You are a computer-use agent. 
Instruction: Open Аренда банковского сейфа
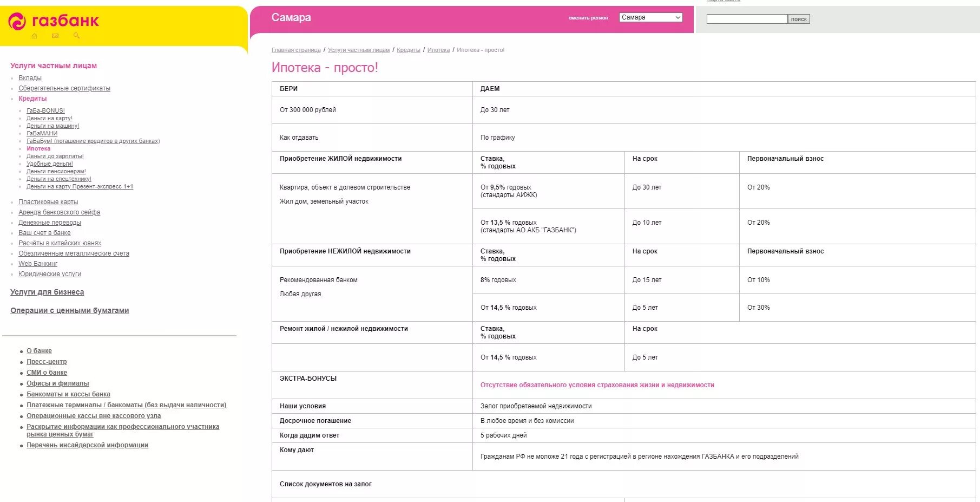coord(60,212)
